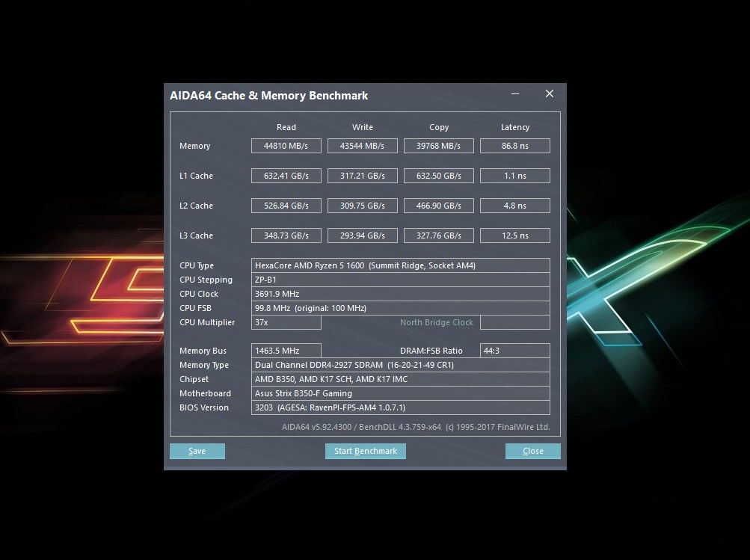Click the Memory Copy value 39768 MB/s
This screenshot has width=750, height=560.
pos(439,146)
